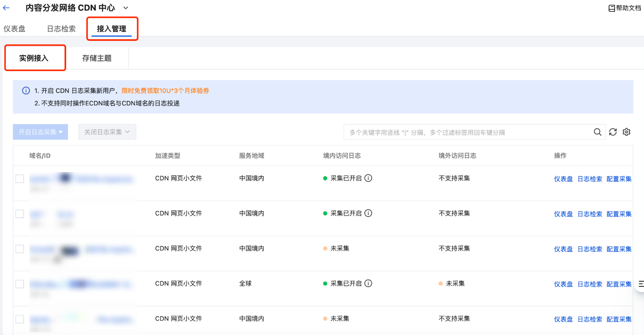This screenshot has width=644, height=335.
Task: Select the third row's checkbox
Action: (x=20, y=249)
